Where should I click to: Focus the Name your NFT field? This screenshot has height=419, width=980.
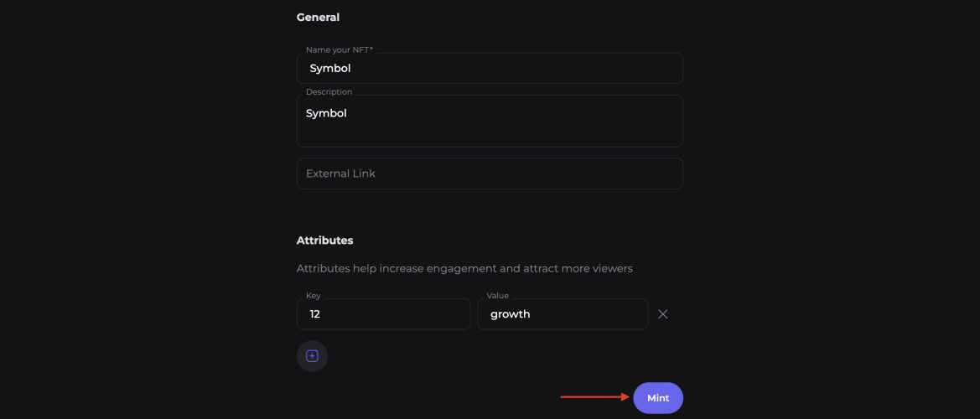490,68
